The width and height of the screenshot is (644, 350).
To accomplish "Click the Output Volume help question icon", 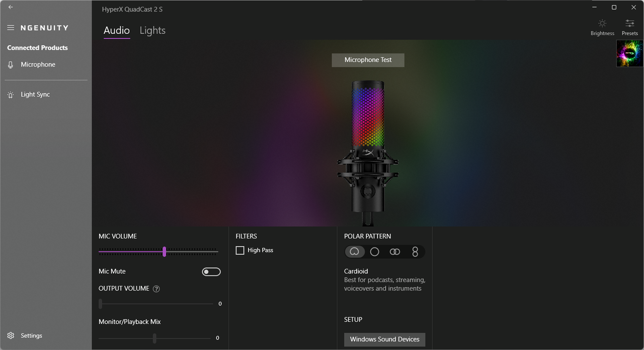I will pos(156,289).
